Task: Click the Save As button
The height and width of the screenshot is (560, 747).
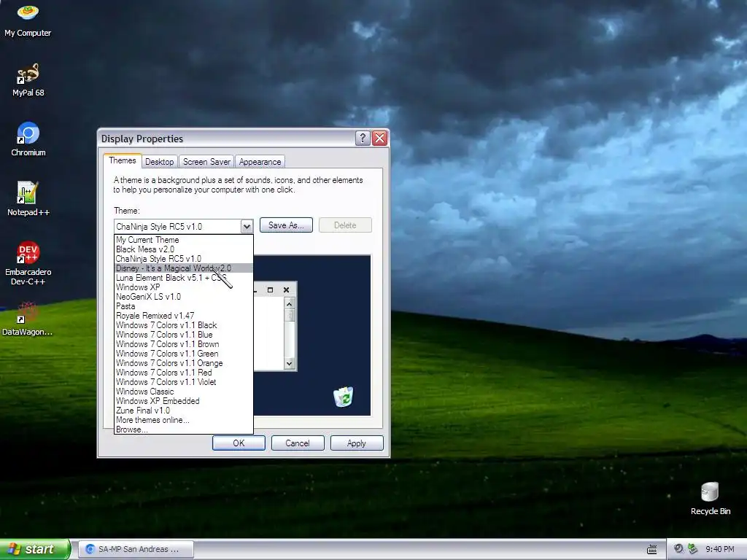Action: (x=286, y=225)
